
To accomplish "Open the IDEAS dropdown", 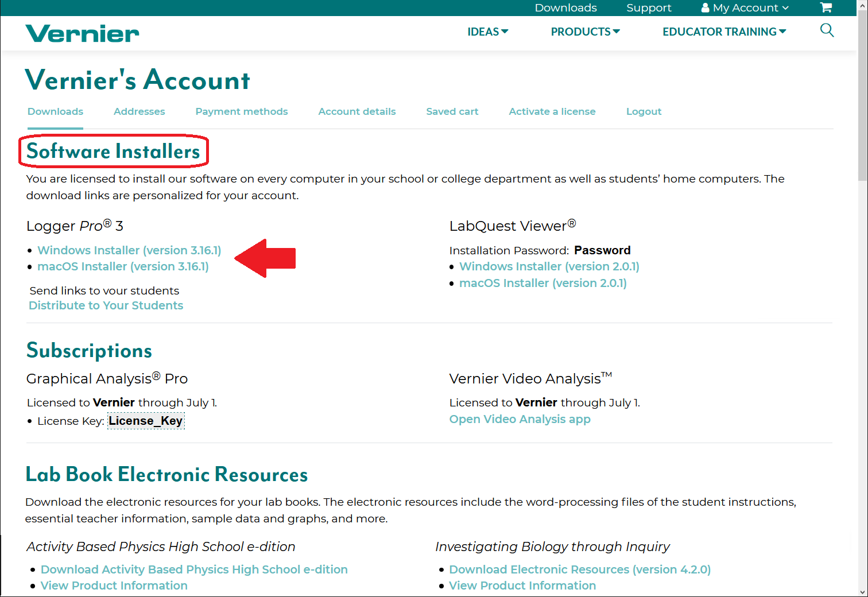I will pos(487,32).
